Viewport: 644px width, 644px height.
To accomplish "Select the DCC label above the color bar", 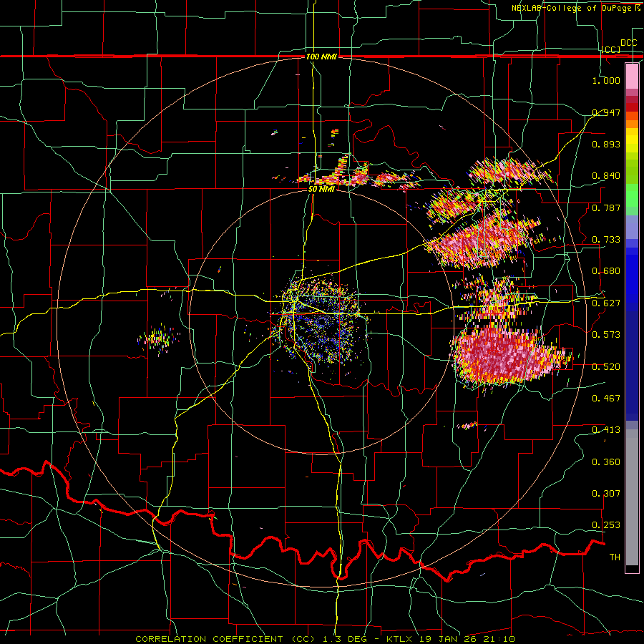I will (628, 43).
